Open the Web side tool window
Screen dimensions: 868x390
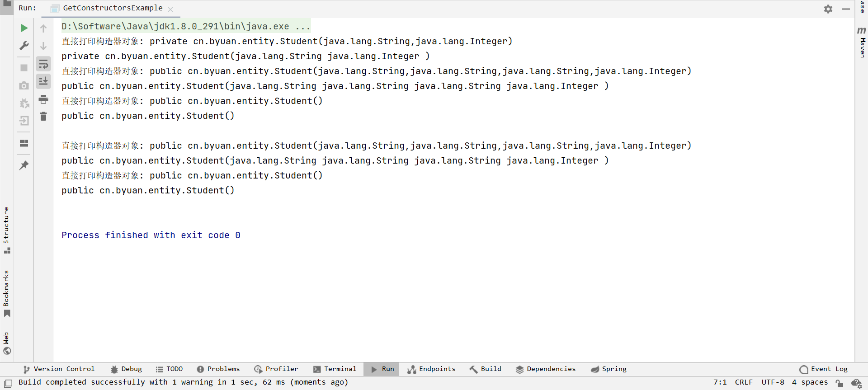pos(6,344)
